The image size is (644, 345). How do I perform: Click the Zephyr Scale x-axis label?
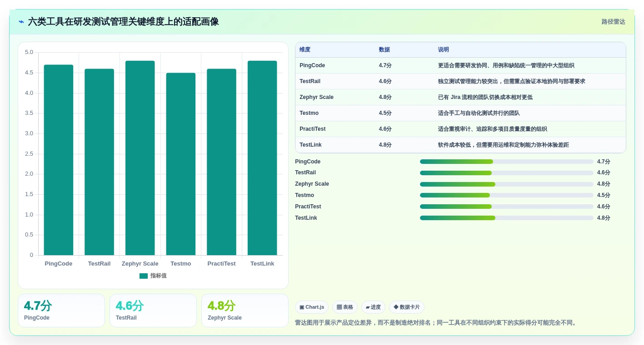click(140, 264)
